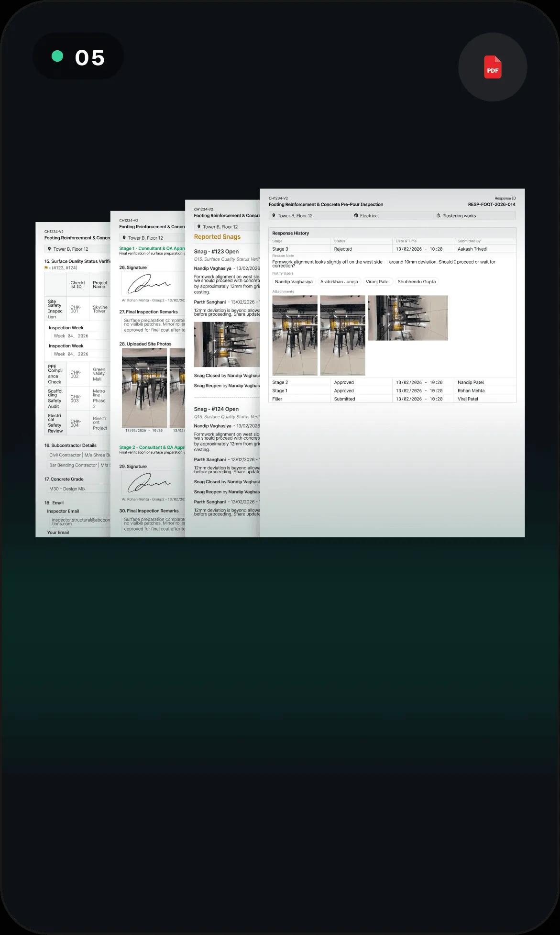Click the 05 page number badge
The height and width of the screenshot is (935, 560).
pos(78,56)
